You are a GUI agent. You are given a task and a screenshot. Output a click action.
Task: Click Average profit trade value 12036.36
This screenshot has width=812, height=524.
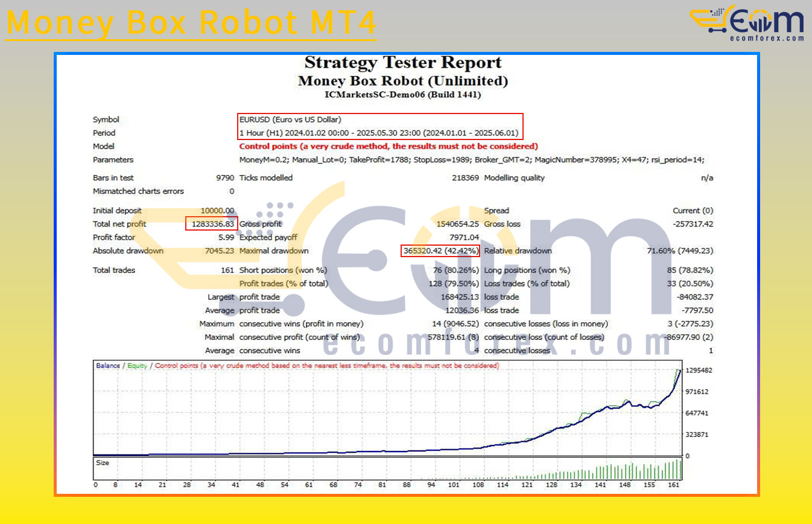pos(463,310)
